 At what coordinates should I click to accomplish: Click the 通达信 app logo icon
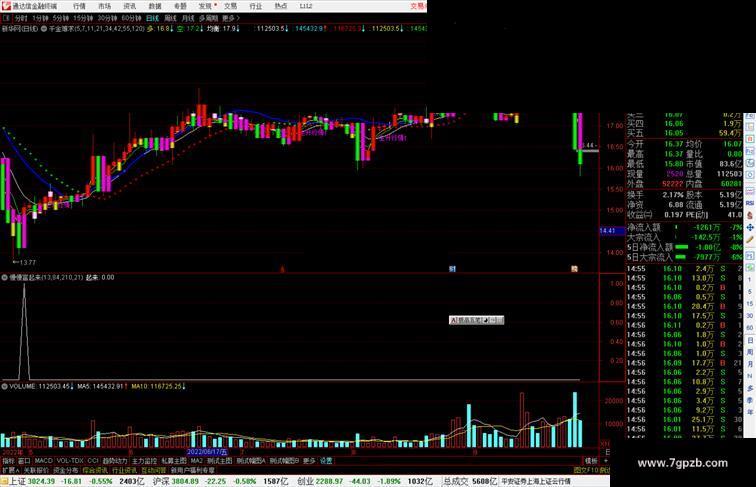[x=6, y=6]
